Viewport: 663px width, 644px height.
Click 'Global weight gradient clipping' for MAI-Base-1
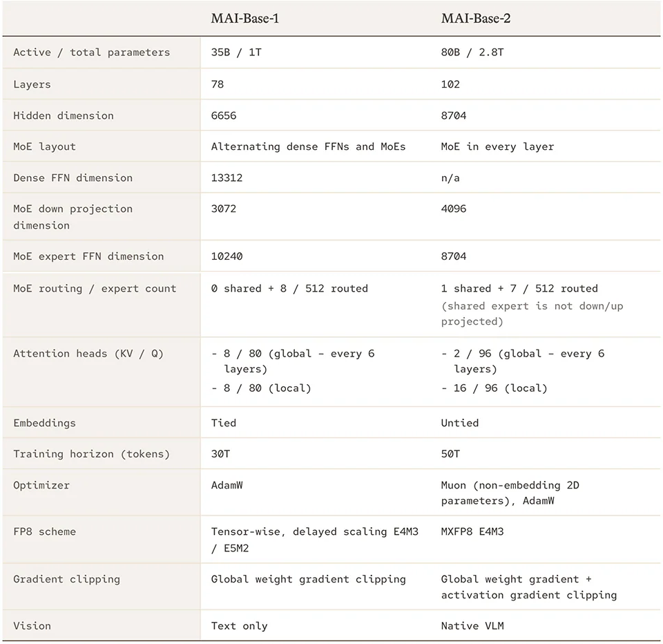pyautogui.click(x=308, y=580)
